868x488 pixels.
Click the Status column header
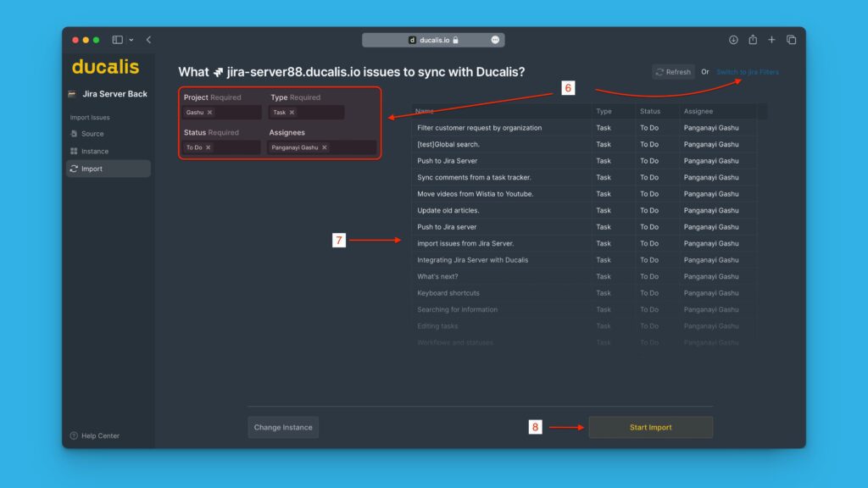650,111
